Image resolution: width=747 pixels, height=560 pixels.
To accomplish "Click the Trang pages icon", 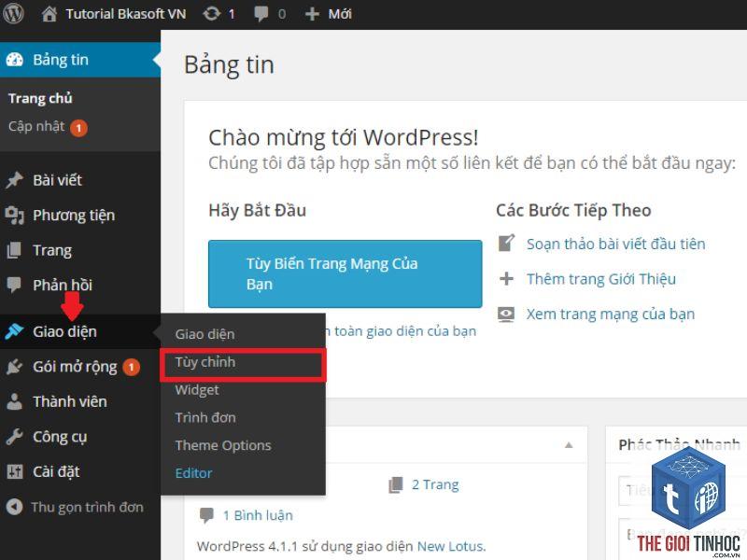I will point(14,250).
